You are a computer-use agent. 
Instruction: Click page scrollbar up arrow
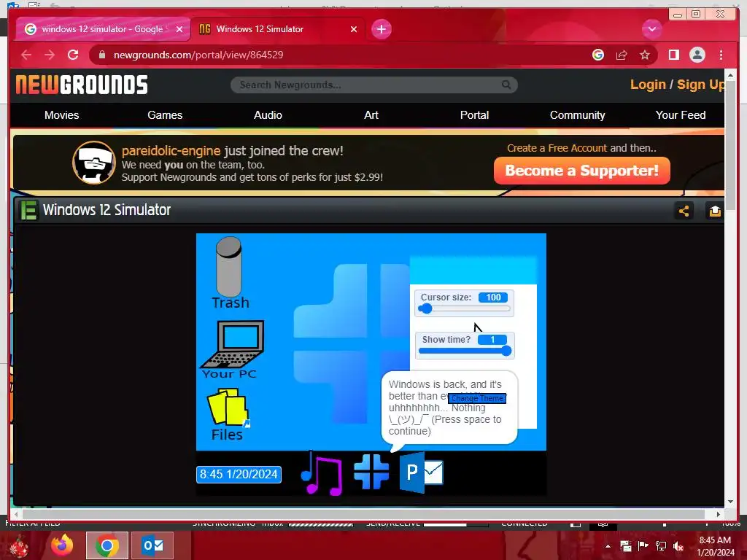[x=730, y=75]
